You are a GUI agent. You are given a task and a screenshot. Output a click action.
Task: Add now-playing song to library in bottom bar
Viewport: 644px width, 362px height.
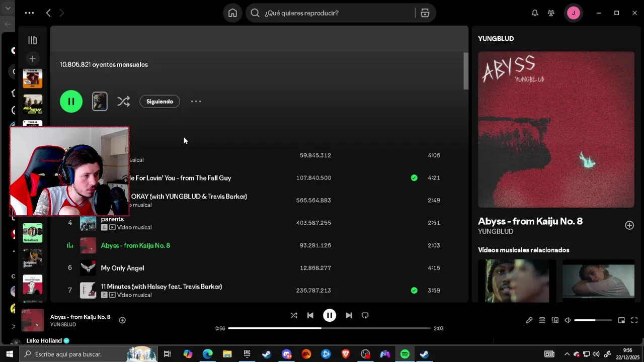[122, 320]
